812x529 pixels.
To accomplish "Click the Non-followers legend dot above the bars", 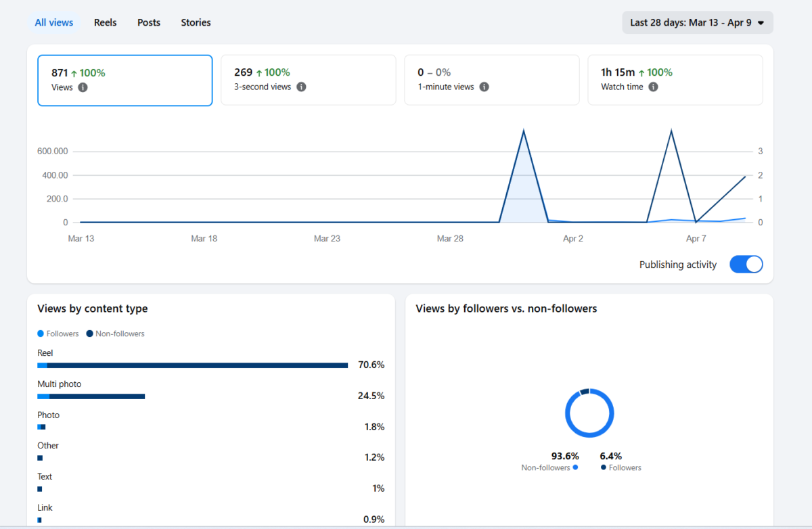I will 91,333.
